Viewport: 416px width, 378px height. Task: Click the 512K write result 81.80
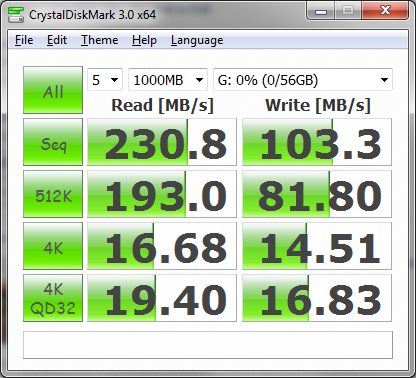pos(317,194)
